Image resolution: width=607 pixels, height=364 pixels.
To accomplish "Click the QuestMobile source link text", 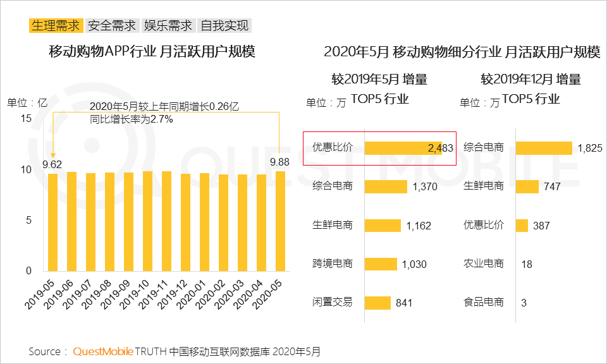I will coord(102,351).
